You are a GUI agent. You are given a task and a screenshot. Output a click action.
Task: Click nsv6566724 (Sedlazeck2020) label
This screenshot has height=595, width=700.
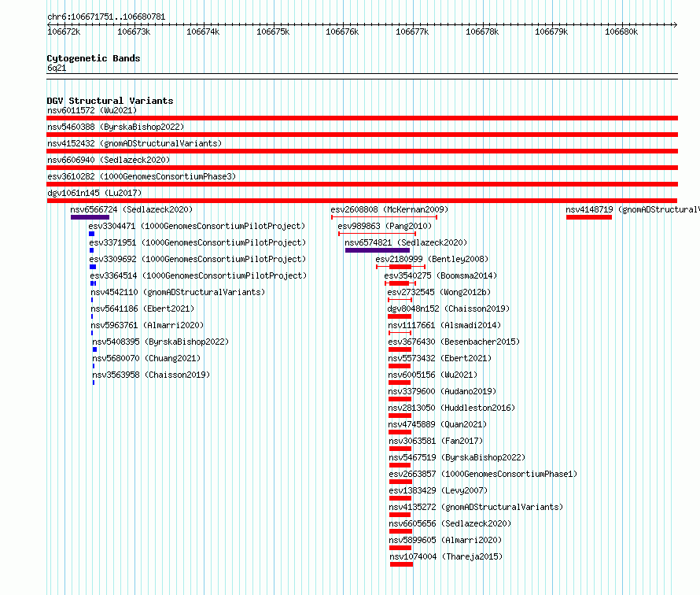[x=131, y=209]
